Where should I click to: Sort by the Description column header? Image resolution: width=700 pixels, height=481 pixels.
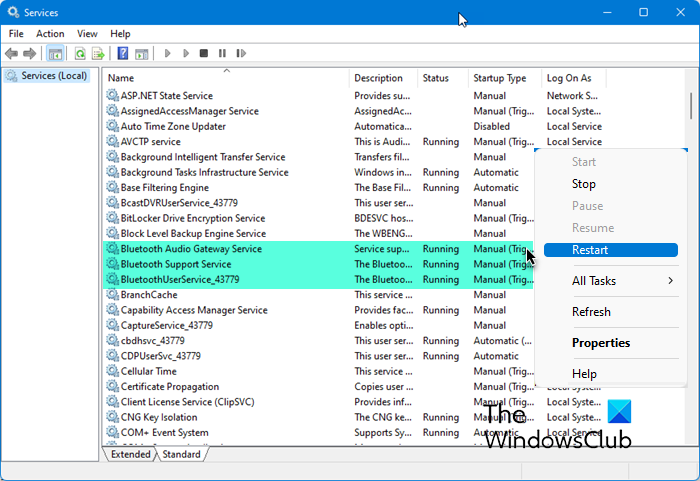[383, 78]
